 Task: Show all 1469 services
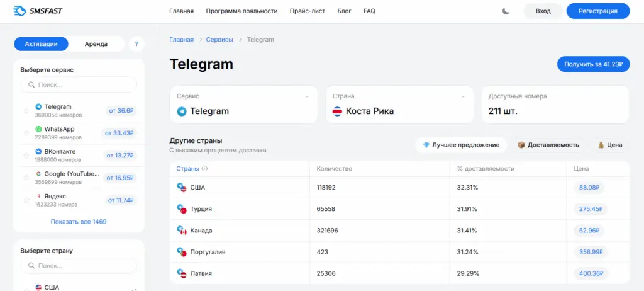point(79,222)
